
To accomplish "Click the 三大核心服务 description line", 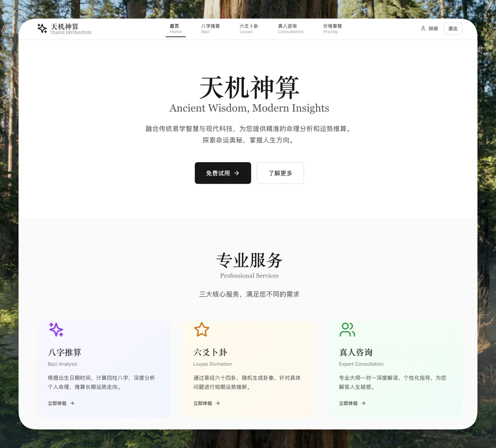I will click(x=249, y=294).
